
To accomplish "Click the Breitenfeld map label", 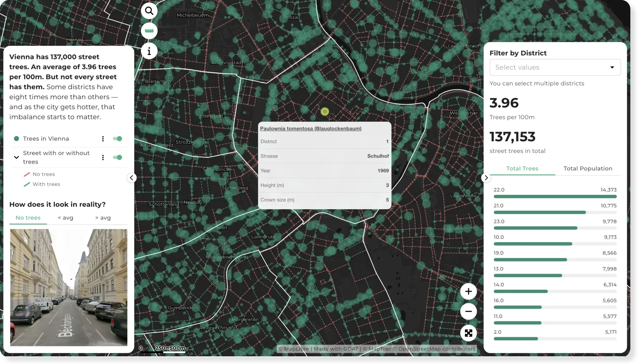I will point(158,81).
